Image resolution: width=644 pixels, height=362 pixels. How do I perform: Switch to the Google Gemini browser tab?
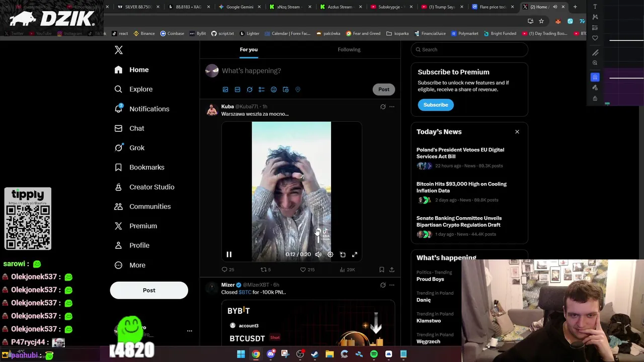[x=240, y=7]
